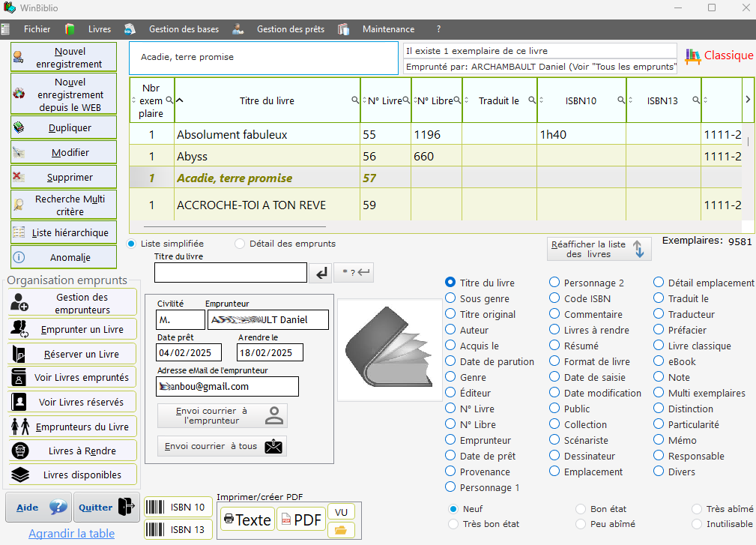The height and width of the screenshot is (545, 756).
Task: Click the search magnifier in the Titre du livre column header
Action: click(355, 100)
